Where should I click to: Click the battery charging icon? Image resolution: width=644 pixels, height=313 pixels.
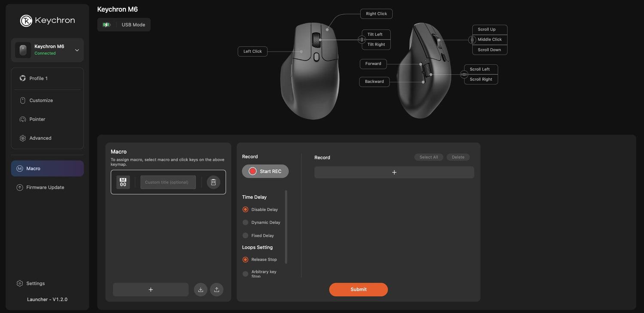tap(106, 25)
